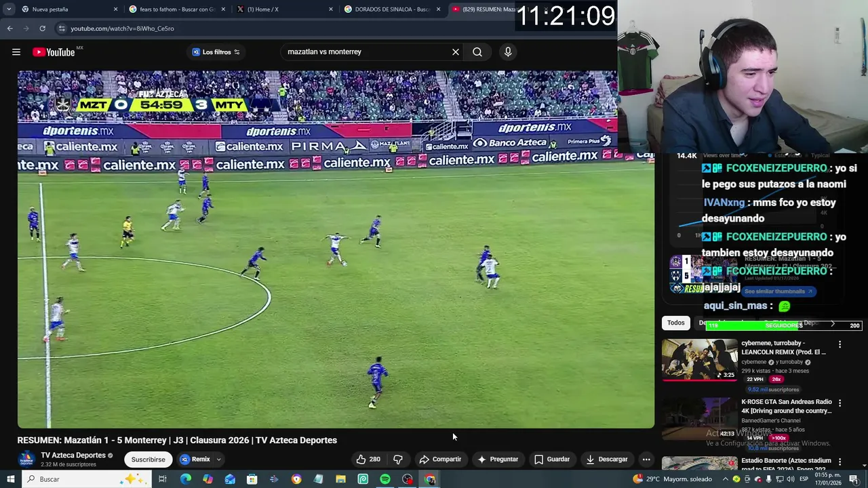Viewport: 868px width, 488px height.
Task: Open the Copilot taskbar icon
Action: 208,479
